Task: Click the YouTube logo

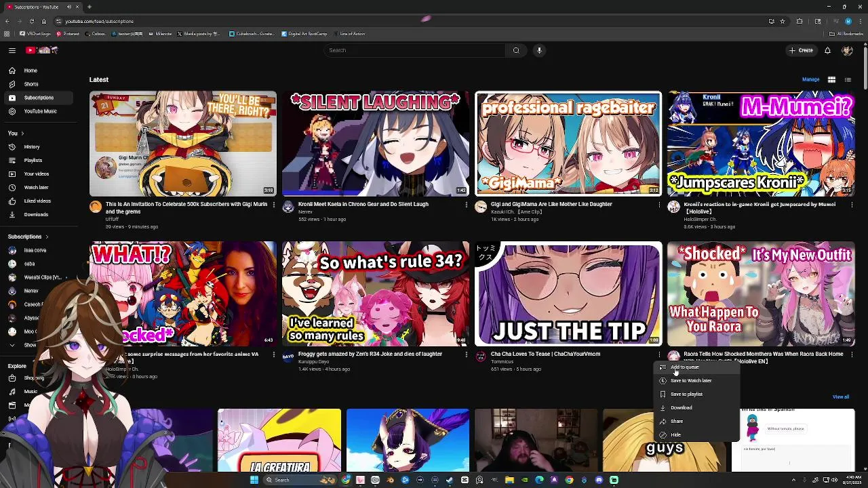Action: 42,50
